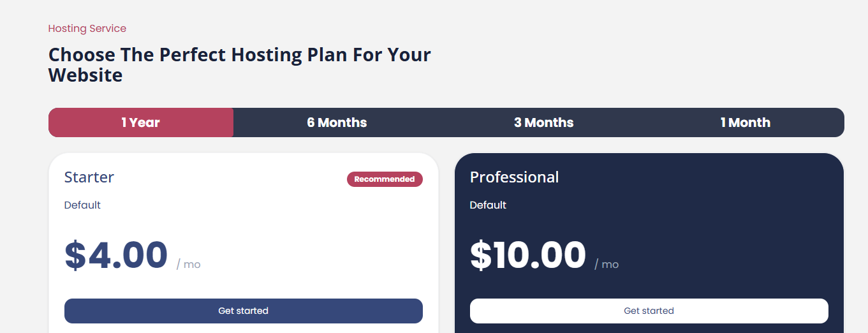This screenshot has width=868, height=333.
Task: Click '/ mo' beside the $10.00 price
Action: pos(607,264)
